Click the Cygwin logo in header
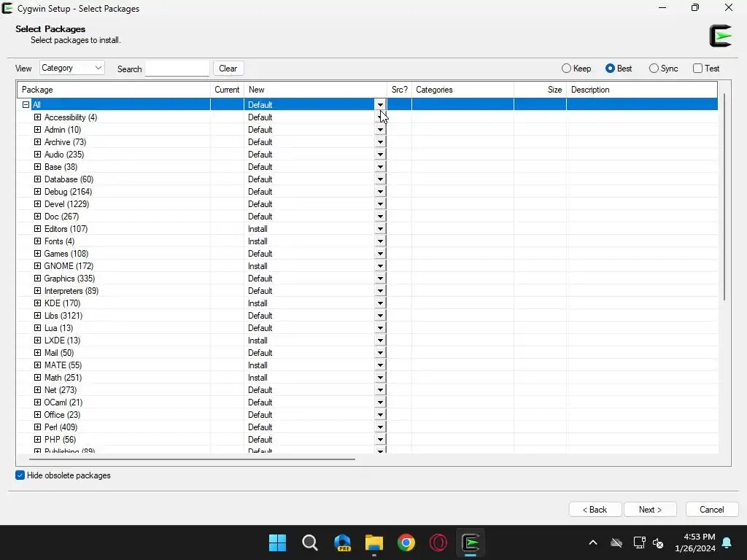747x560 pixels. pos(720,36)
